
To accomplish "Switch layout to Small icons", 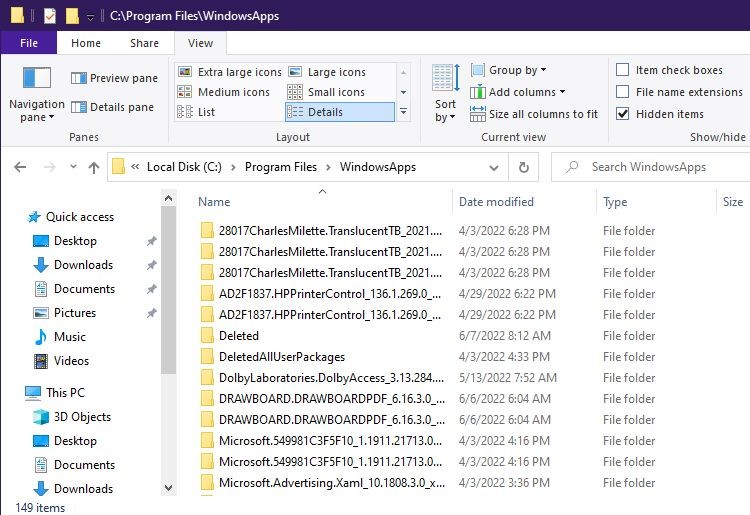I will click(326, 92).
